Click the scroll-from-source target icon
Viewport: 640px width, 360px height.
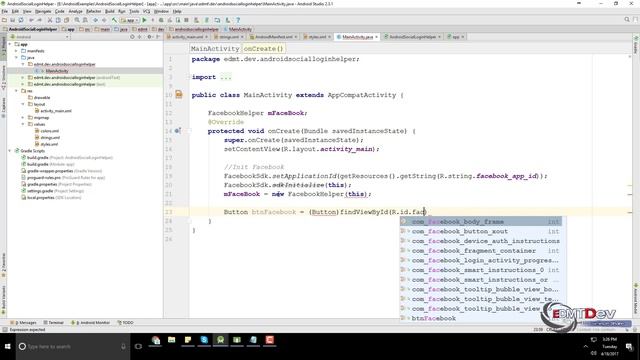132,37
